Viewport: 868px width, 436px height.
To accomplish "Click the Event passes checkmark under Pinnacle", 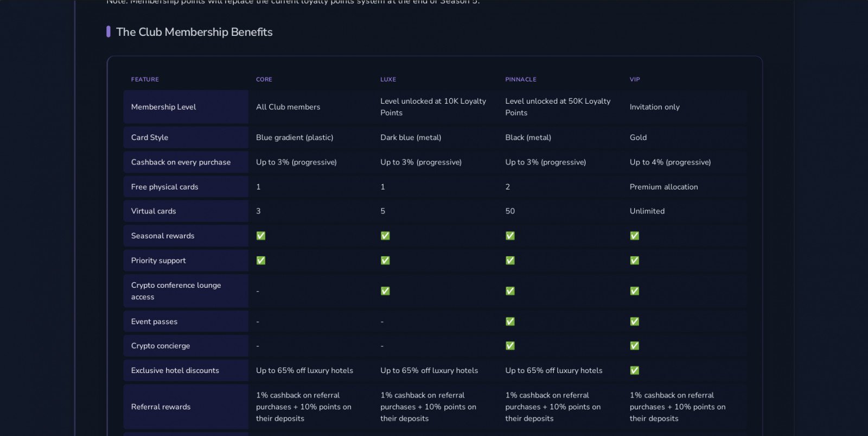I will [510, 321].
